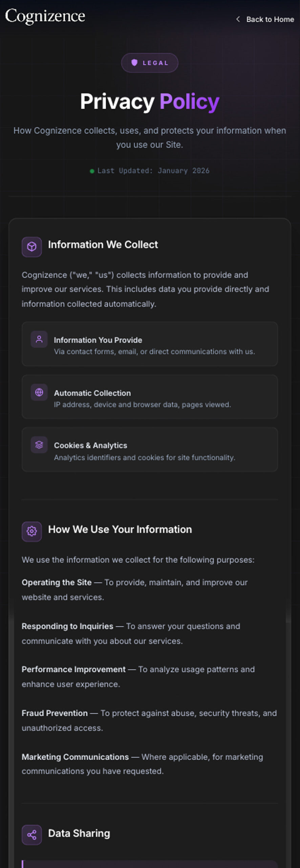Click the shield icon in the LEGAL badge
The height and width of the screenshot is (868, 300).
click(134, 62)
